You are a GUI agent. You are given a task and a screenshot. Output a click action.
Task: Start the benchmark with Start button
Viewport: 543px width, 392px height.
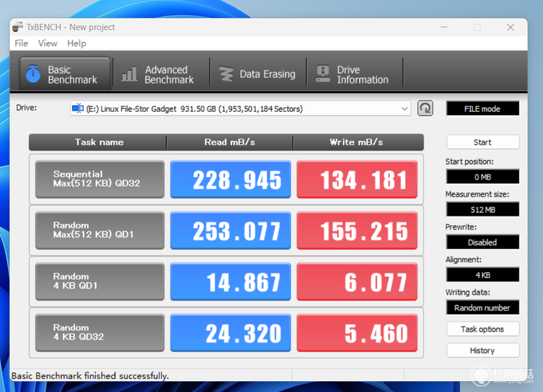coord(483,142)
